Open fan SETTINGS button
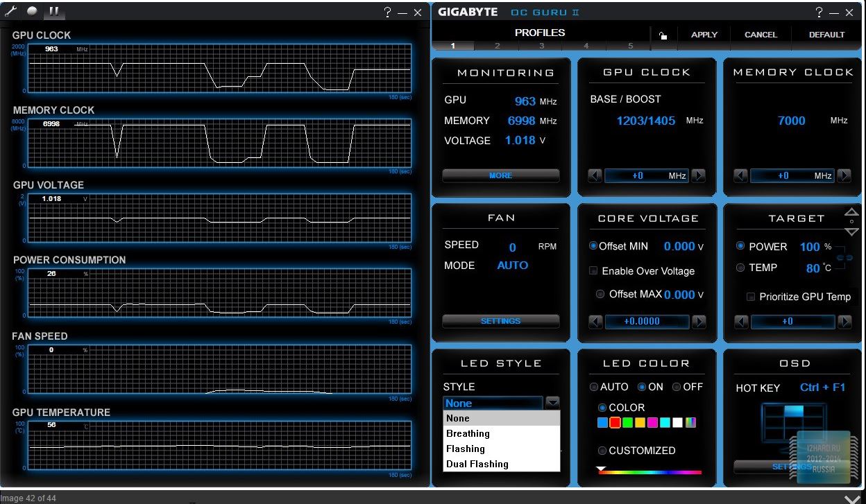The height and width of the screenshot is (504, 866). [x=500, y=322]
